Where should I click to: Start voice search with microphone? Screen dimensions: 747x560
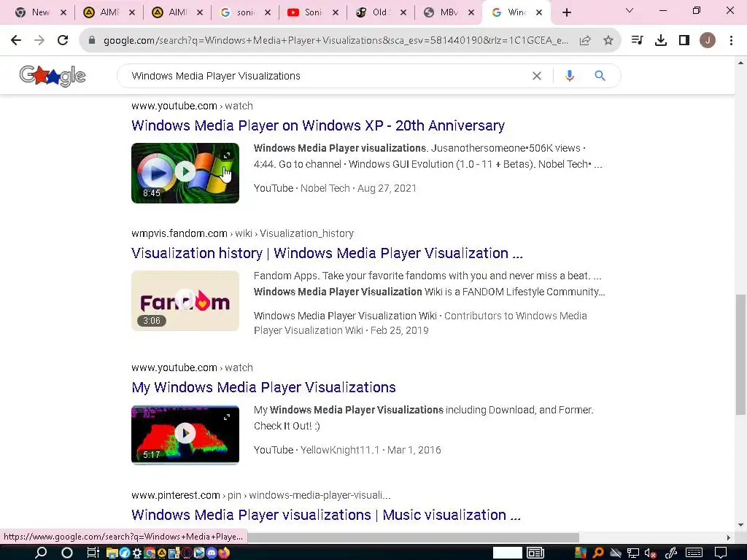click(569, 76)
